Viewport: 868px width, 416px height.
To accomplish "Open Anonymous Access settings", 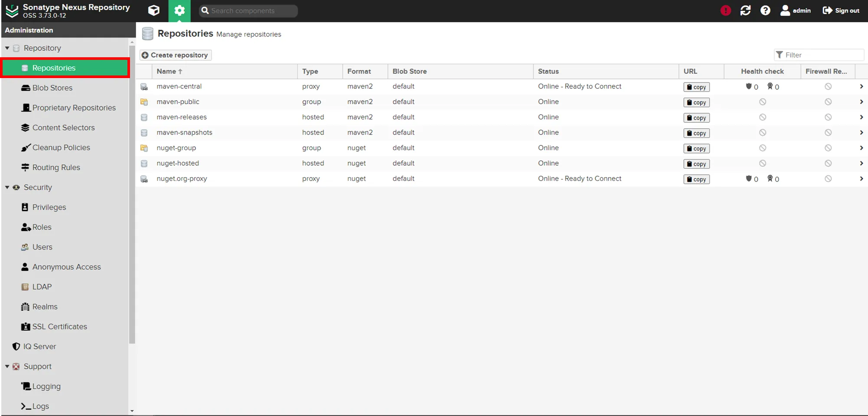I will pyautogui.click(x=61, y=267).
